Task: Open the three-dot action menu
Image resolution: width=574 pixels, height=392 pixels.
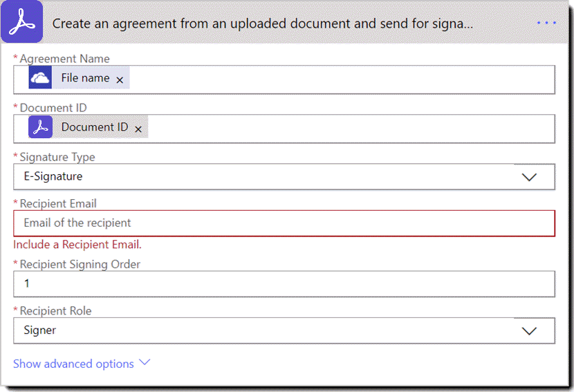Action: coord(546,23)
